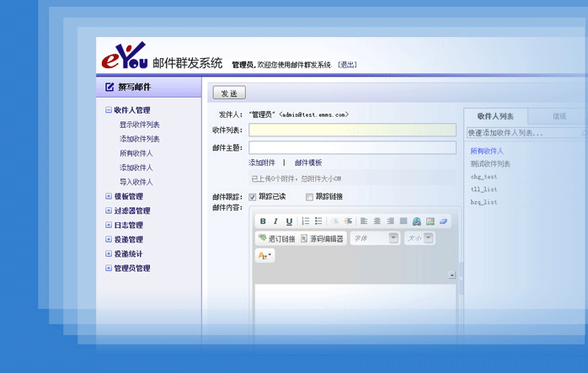Screen dimensions: 588x373
Task: Justify the text alignment
Action: coord(404,221)
